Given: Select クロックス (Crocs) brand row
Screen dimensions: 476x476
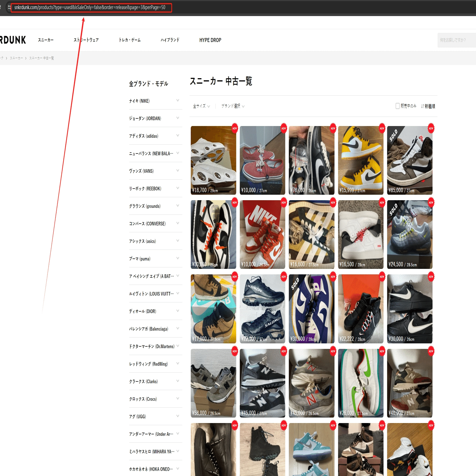Looking at the screenshot, I should click(155, 399).
